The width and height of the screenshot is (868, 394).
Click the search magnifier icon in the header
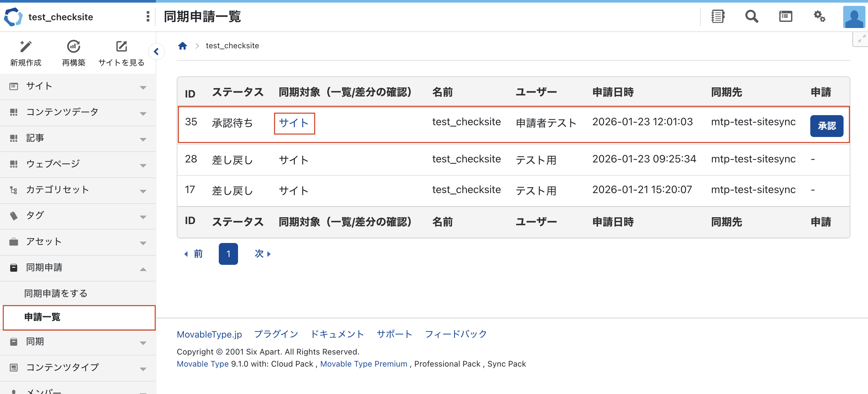pyautogui.click(x=751, y=16)
